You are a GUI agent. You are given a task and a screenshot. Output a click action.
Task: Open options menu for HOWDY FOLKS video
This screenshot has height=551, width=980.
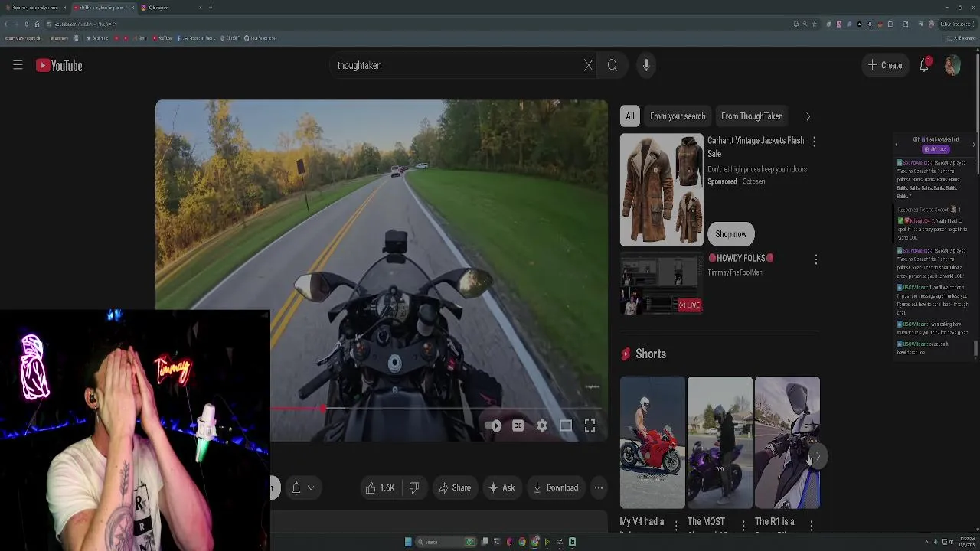point(816,259)
